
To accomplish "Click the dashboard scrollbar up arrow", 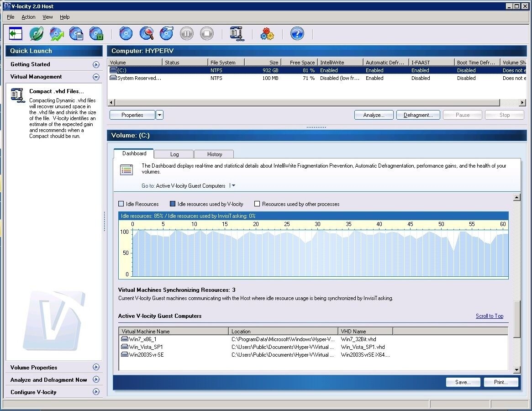I will coord(517,197).
